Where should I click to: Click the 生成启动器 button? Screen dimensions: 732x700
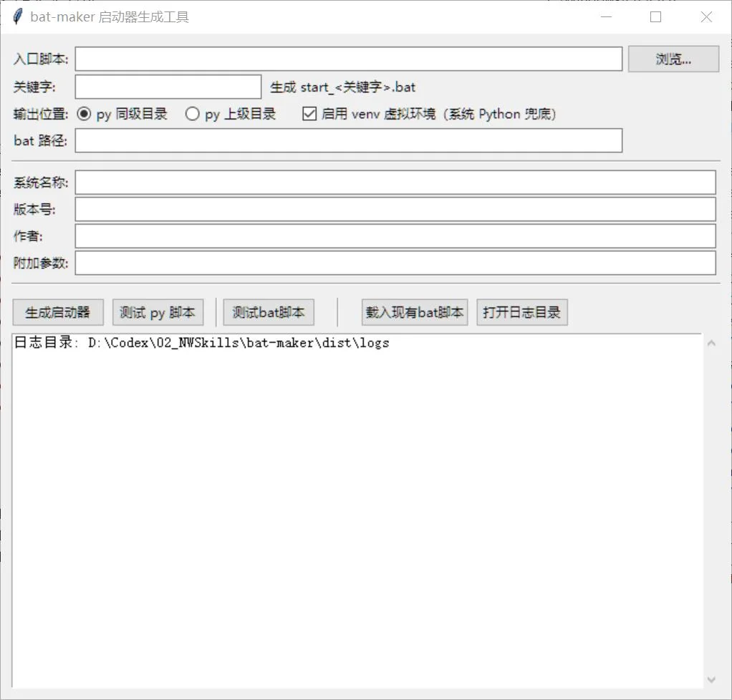(x=58, y=312)
